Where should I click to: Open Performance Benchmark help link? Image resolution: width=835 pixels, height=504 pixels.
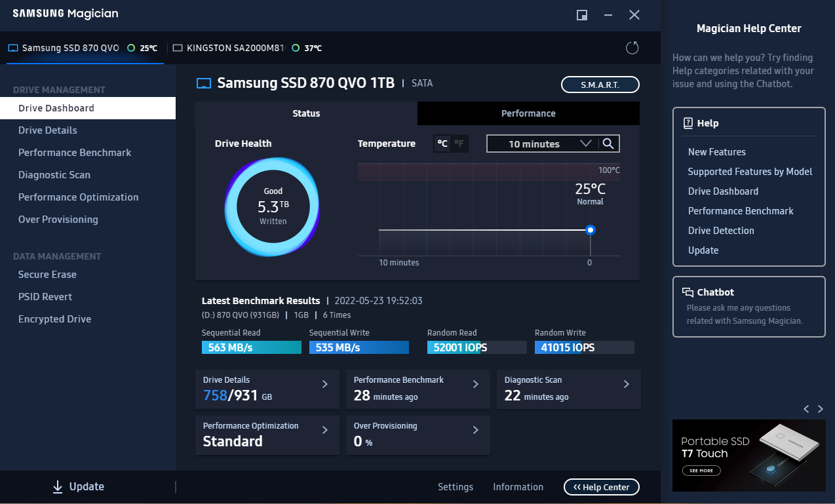click(741, 211)
